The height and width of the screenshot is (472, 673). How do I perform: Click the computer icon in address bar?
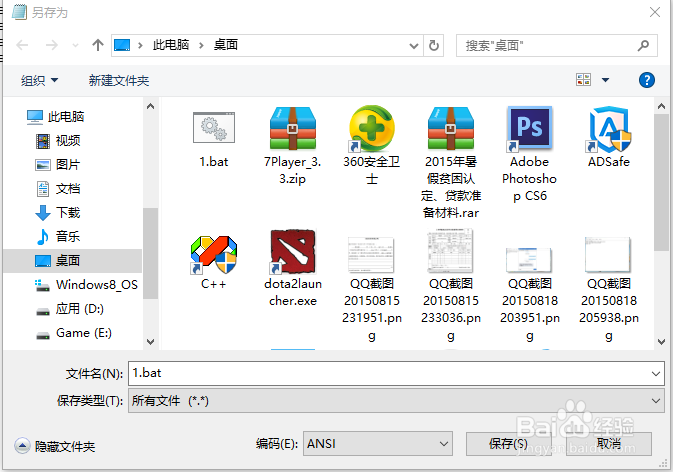pyautogui.click(x=122, y=45)
